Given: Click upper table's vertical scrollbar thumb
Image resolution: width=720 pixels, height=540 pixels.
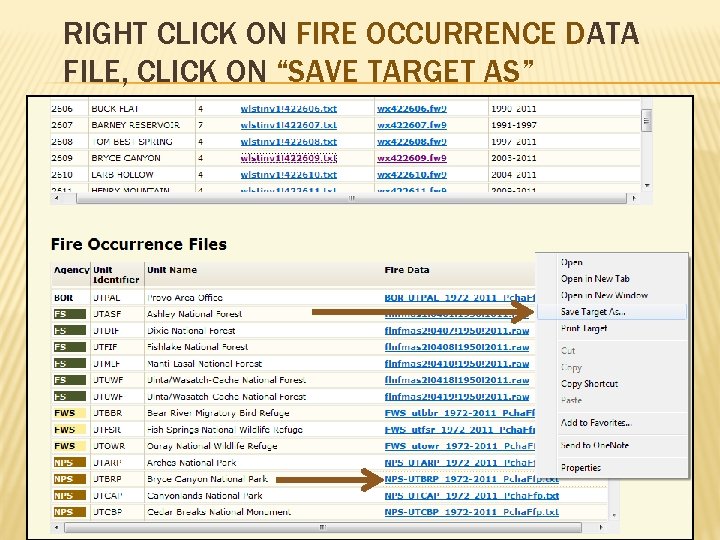Looking at the screenshot, I should coord(646,120).
